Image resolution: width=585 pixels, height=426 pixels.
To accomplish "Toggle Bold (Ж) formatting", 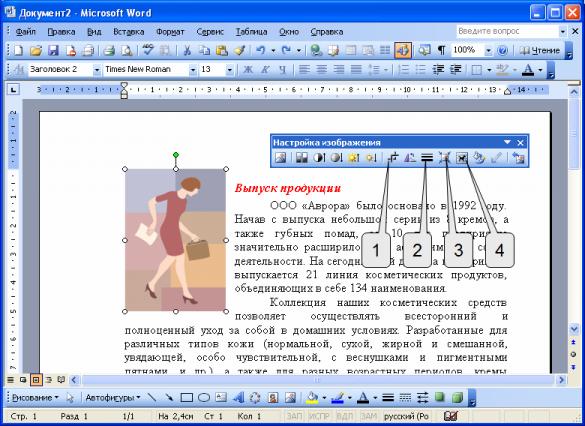I will tap(248, 69).
